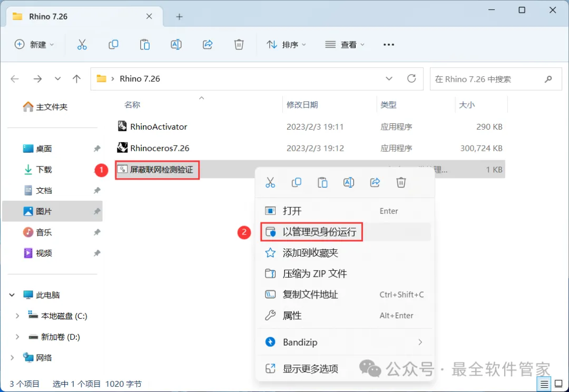This screenshot has width=569, height=392.
Task: Add a new tab with the plus button
Action: pos(179,17)
